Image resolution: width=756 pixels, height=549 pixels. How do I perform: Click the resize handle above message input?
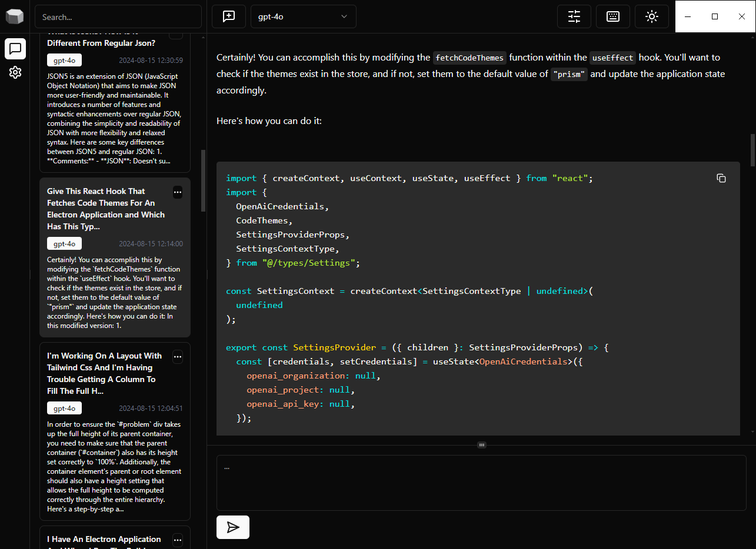click(481, 445)
